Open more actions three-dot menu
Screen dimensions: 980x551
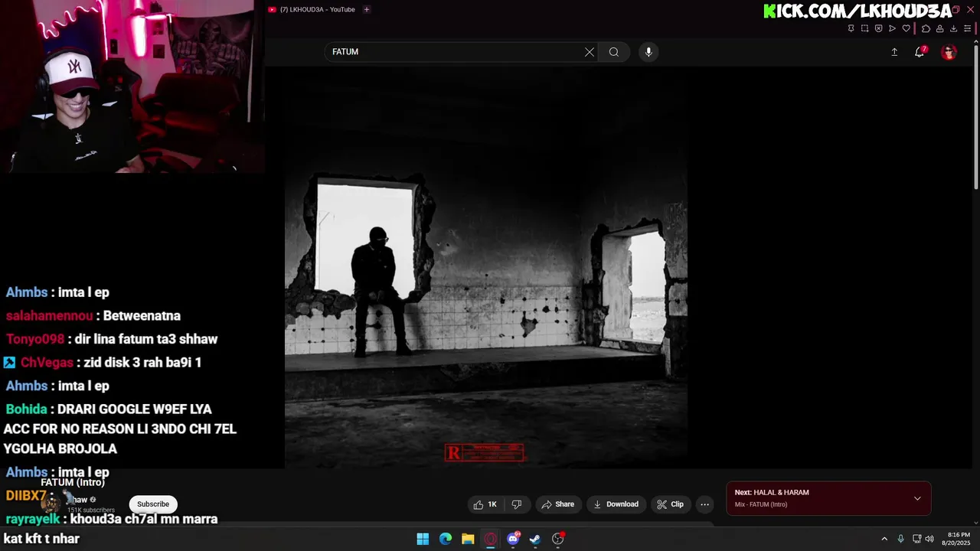tap(705, 504)
